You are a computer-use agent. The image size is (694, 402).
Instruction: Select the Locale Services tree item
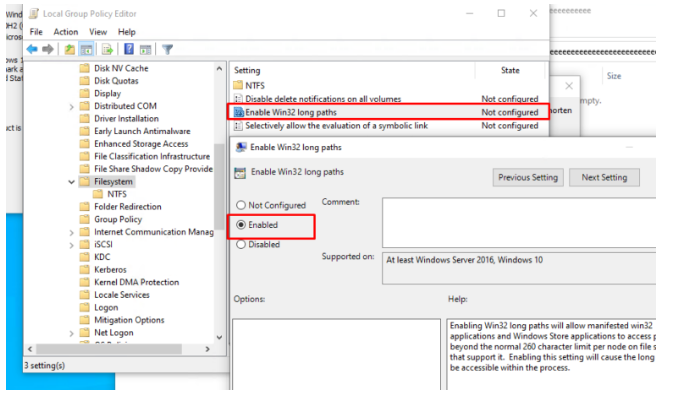pos(122,295)
